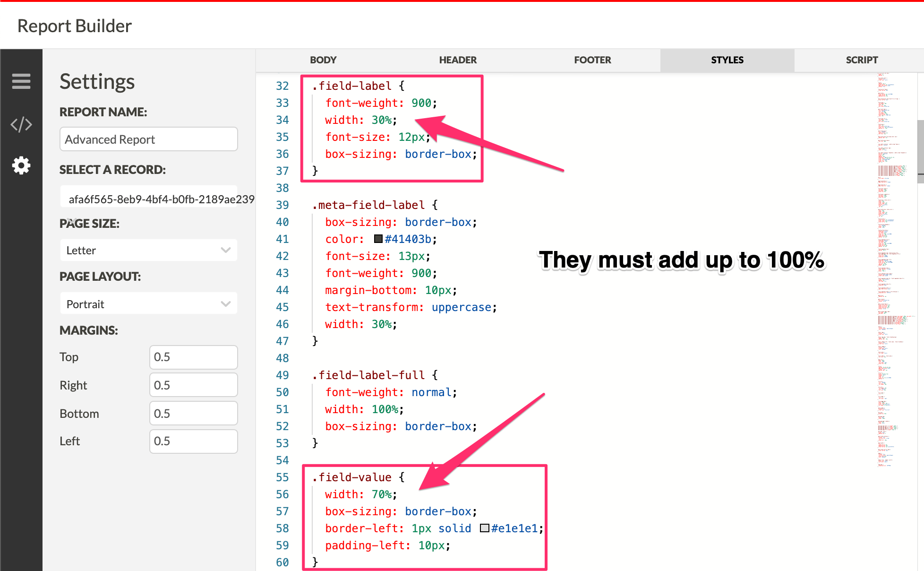Focus the Right margin input
Screen dimensions: 924x571
pos(193,385)
